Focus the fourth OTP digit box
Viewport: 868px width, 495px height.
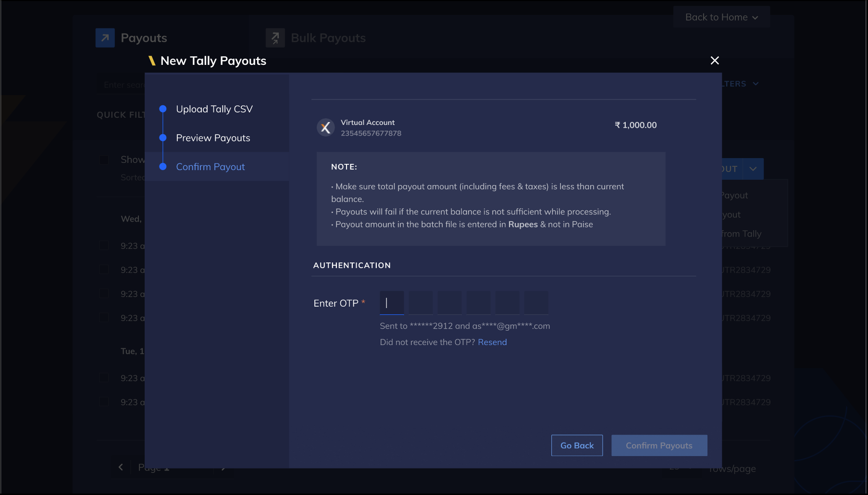pos(478,303)
